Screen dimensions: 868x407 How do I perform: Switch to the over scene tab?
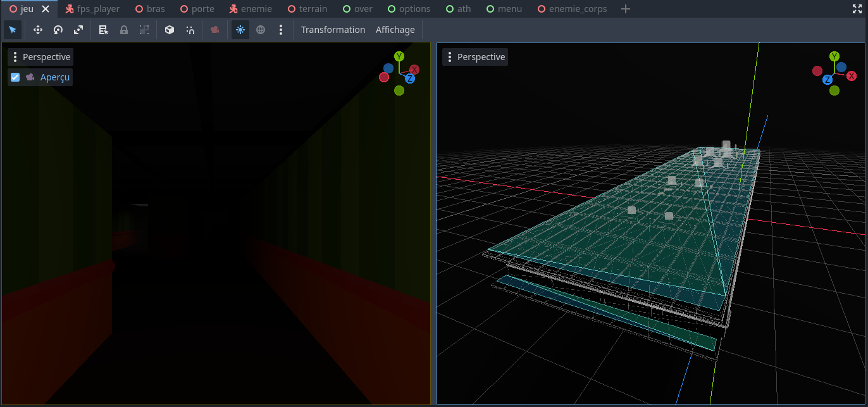[x=357, y=9]
